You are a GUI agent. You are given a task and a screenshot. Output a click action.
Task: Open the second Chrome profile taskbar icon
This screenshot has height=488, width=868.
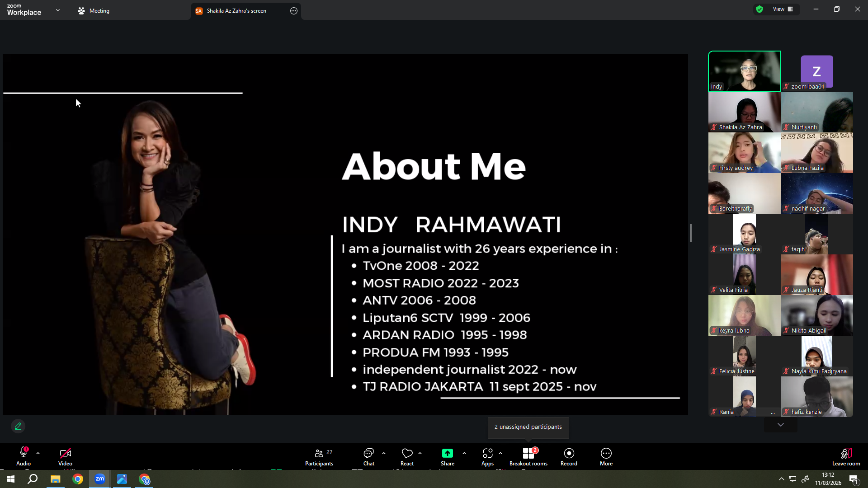coord(145,479)
